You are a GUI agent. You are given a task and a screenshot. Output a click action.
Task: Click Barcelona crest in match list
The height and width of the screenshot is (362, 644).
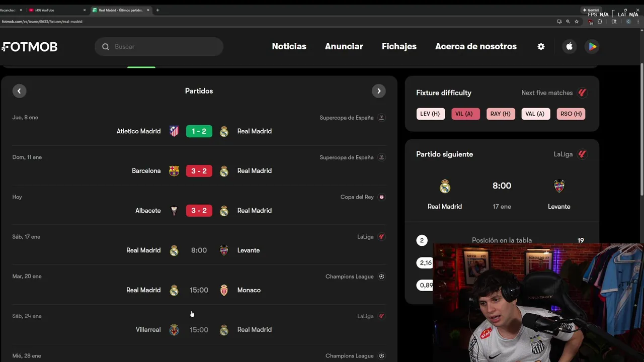click(174, 171)
